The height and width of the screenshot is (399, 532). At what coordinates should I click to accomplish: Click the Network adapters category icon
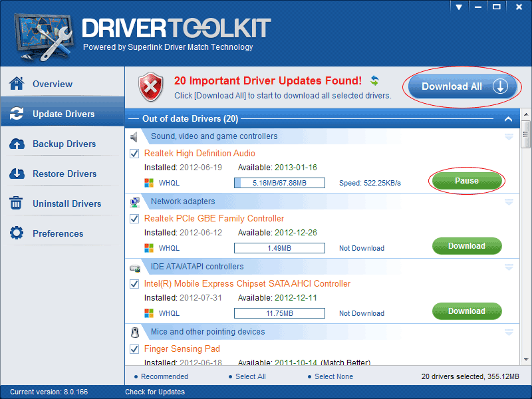pyautogui.click(x=135, y=202)
